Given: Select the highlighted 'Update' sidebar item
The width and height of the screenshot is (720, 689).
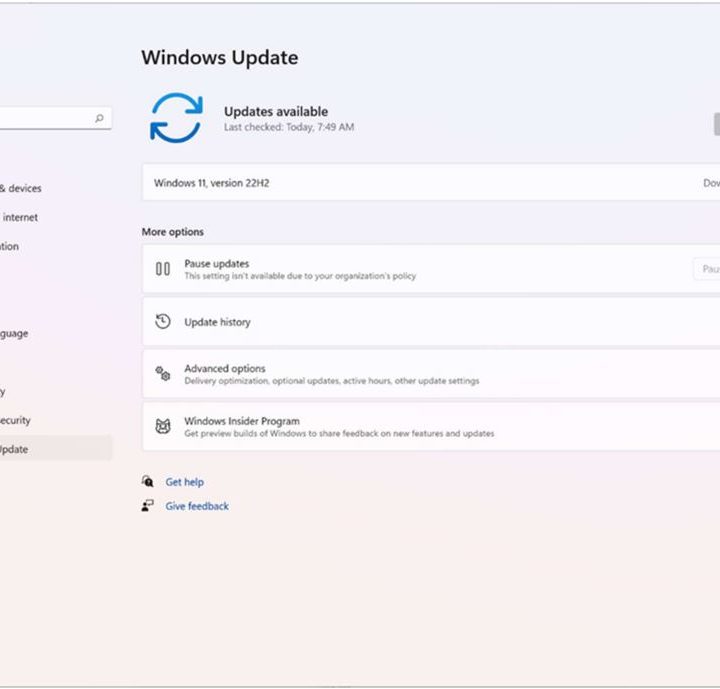Looking at the screenshot, I should click(x=56, y=449).
